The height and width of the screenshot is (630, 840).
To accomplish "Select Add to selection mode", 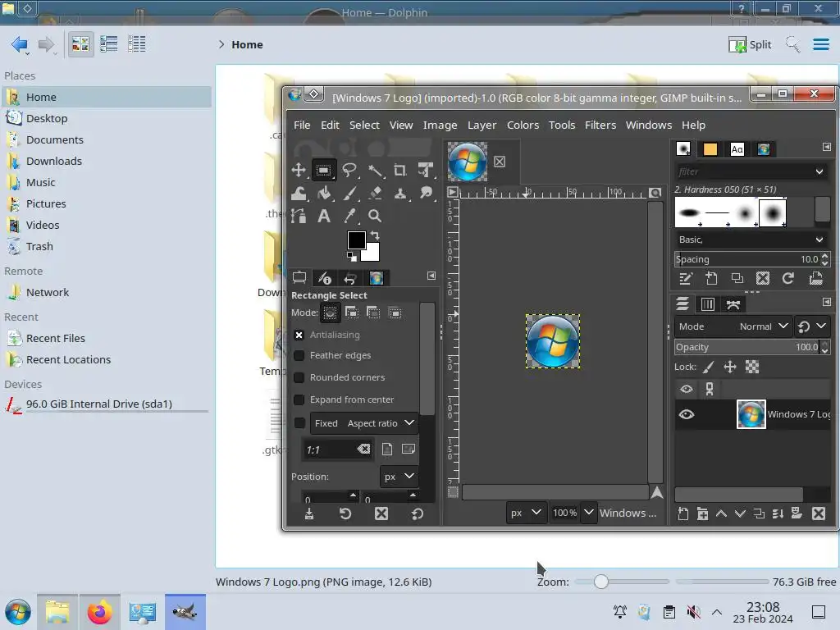I will (x=352, y=313).
